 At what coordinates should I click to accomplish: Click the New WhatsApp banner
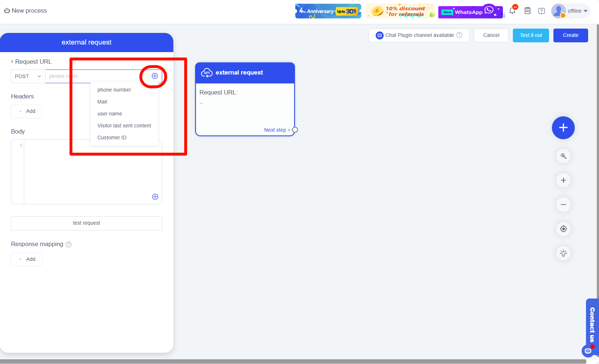point(471,11)
